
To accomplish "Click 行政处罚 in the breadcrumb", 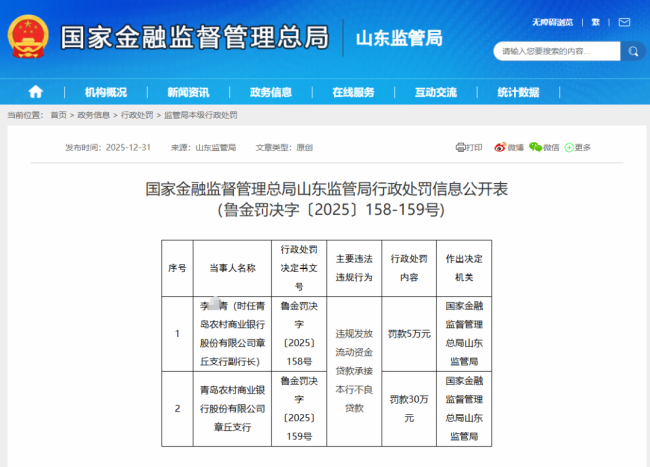I will tap(137, 115).
